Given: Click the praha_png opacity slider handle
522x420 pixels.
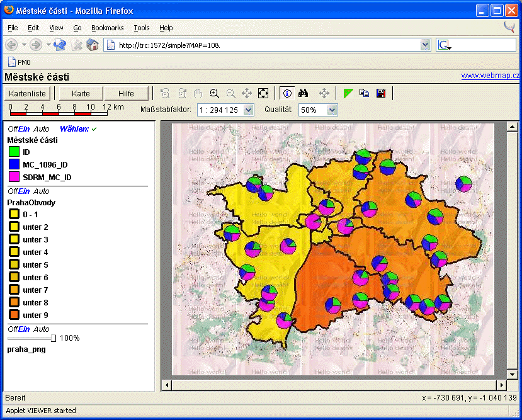Looking at the screenshot, I should [54, 338].
